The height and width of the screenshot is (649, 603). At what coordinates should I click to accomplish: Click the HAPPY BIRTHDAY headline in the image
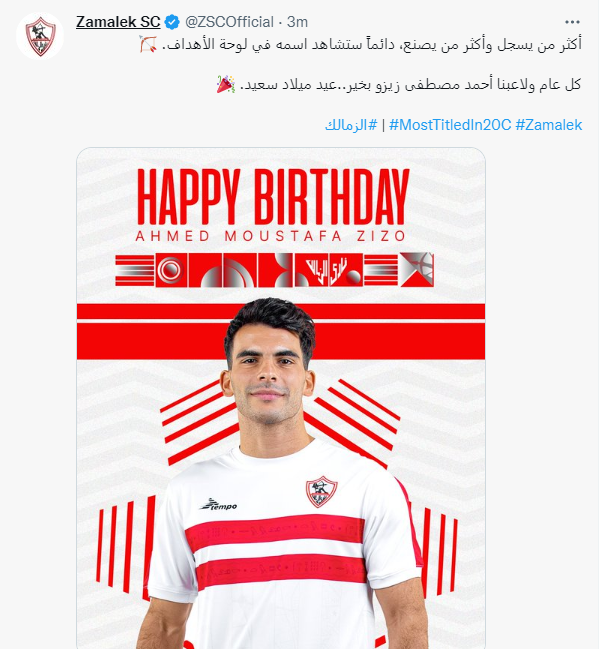pyautogui.click(x=273, y=197)
